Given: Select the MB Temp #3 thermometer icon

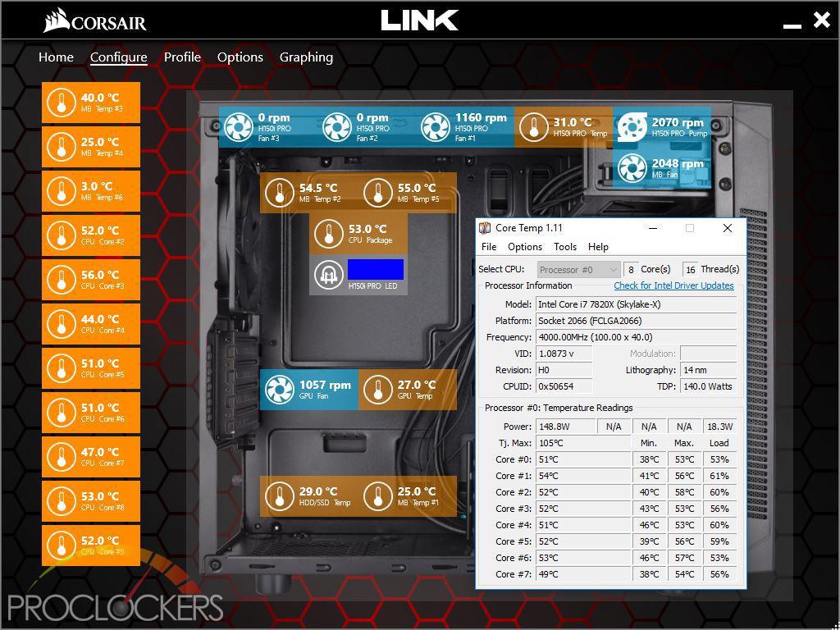Looking at the screenshot, I should pyautogui.click(x=61, y=103).
